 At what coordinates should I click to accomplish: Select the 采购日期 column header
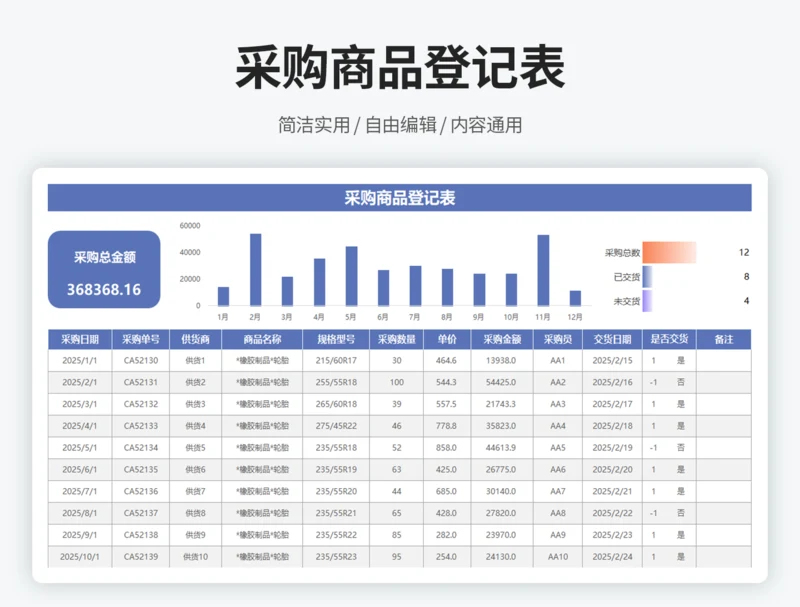pos(80,339)
